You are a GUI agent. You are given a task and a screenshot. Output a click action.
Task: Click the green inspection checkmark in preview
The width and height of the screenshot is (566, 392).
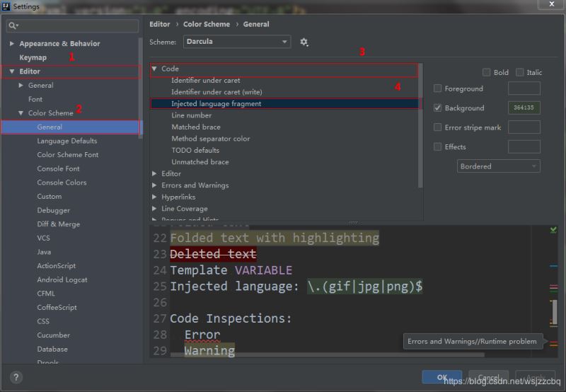tap(553, 230)
